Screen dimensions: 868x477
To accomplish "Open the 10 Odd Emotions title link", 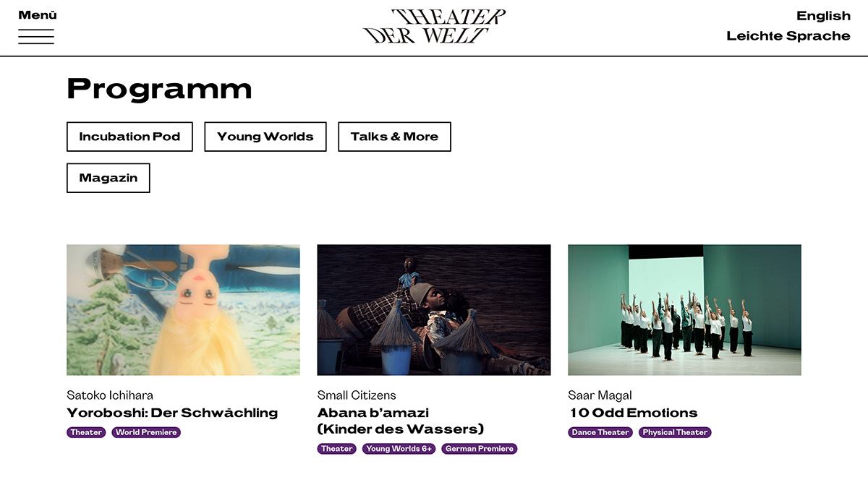I will point(633,413).
